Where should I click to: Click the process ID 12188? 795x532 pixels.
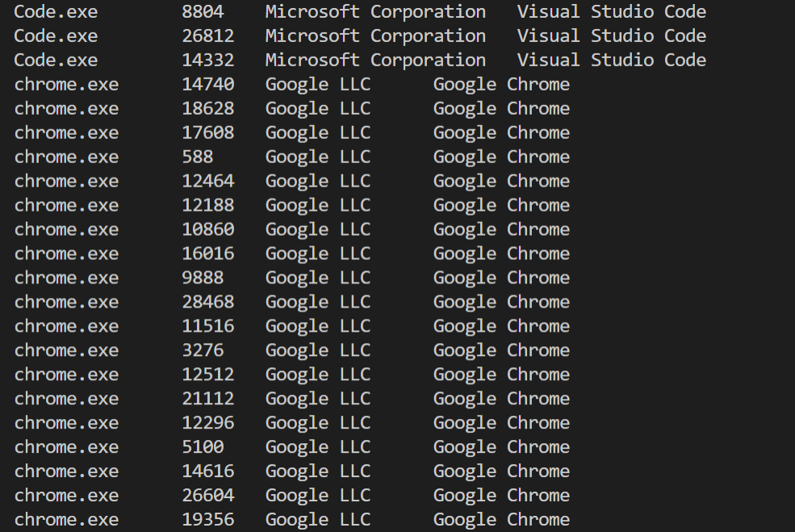pyautogui.click(x=207, y=206)
